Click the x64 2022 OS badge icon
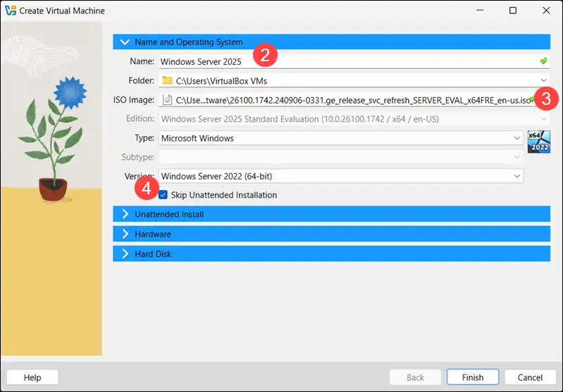Screen dimensions: 563x392 tap(538, 141)
